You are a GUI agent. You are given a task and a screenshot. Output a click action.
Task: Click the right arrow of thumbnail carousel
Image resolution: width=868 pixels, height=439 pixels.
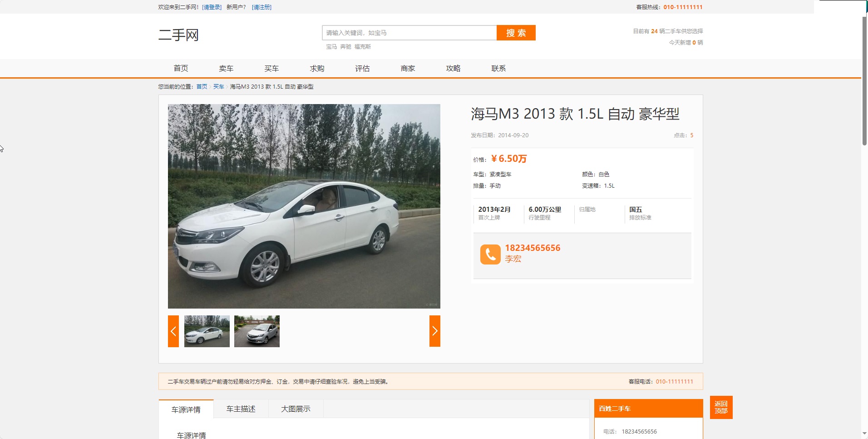pos(434,331)
